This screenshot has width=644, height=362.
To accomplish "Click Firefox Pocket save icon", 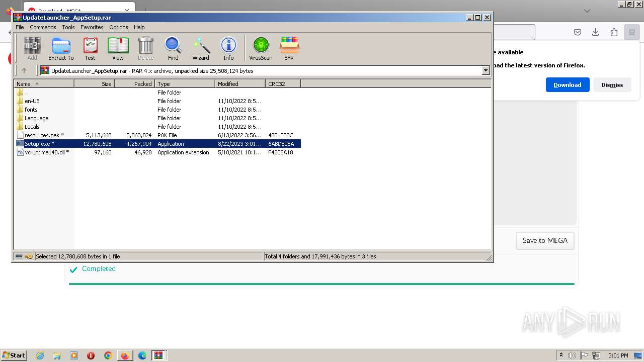I will coord(578,32).
